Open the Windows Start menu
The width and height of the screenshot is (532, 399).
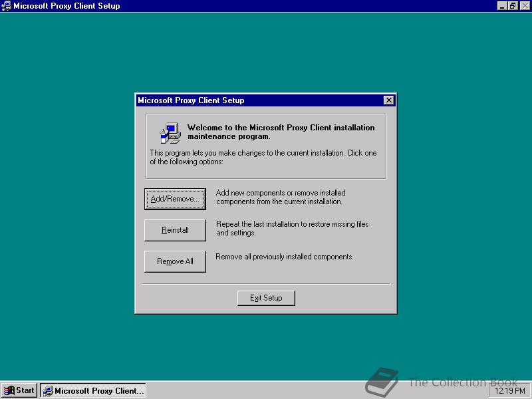(x=19, y=390)
